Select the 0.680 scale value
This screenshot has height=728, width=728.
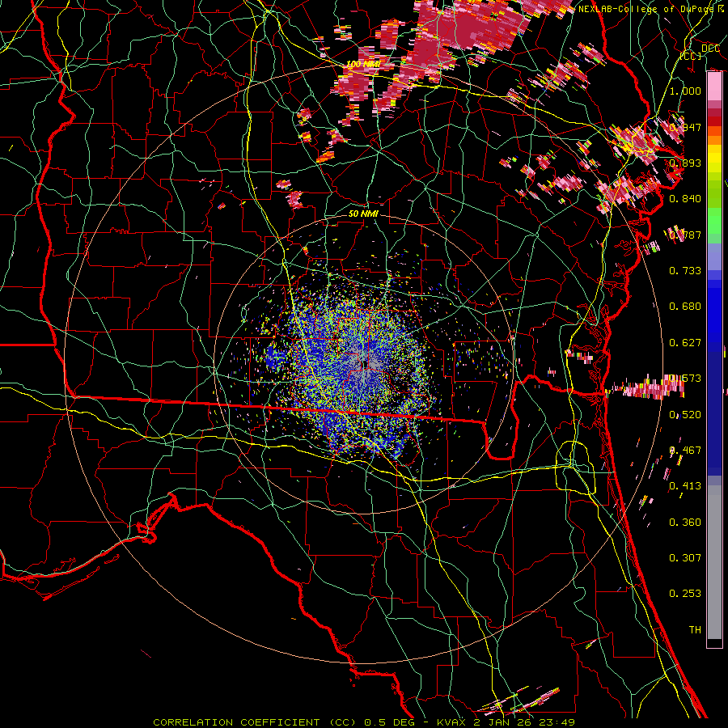tap(685, 307)
